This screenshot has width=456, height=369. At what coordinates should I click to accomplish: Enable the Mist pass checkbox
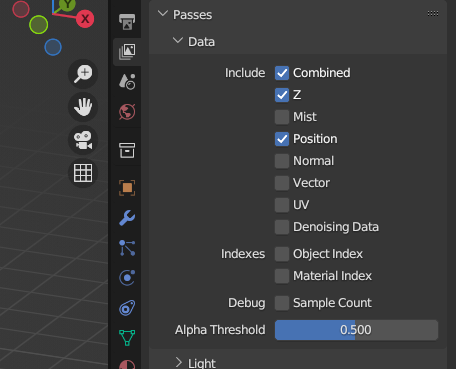(x=282, y=117)
